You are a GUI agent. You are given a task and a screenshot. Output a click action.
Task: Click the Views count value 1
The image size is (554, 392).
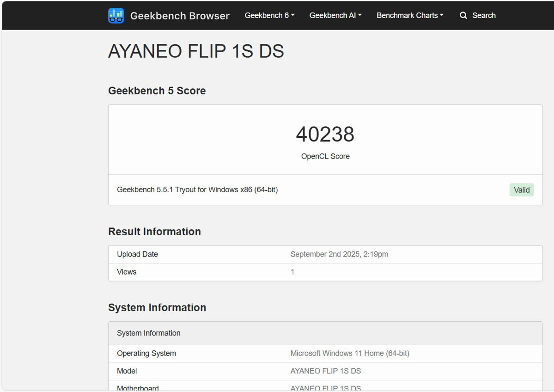coord(292,272)
